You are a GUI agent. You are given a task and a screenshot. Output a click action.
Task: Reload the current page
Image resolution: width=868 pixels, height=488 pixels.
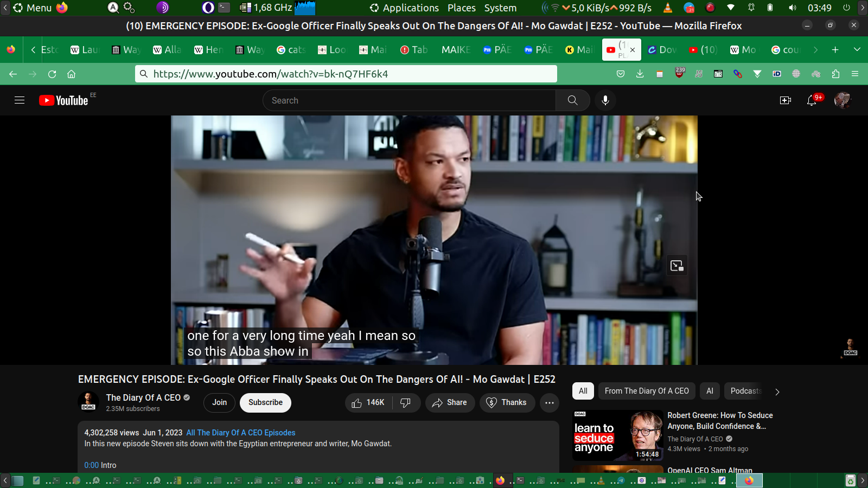click(52, 74)
